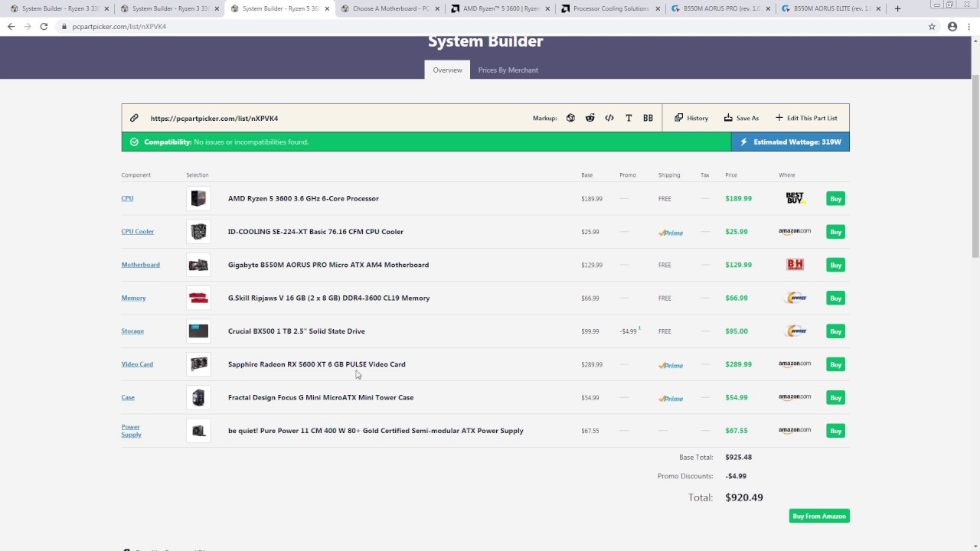
Task: Click the AMD Ryzen 5 3600 thumbnail
Action: click(x=198, y=198)
